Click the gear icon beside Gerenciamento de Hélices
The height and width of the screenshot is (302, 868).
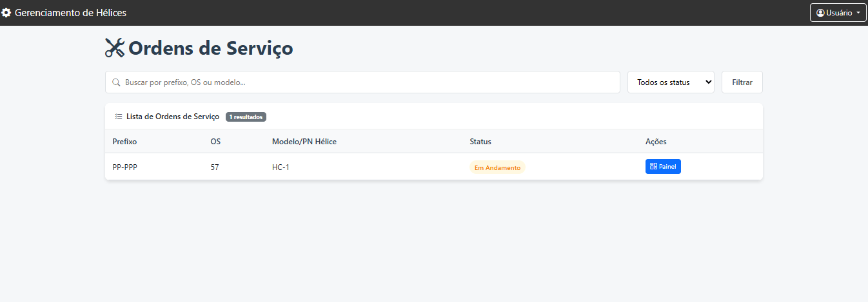tap(6, 12)
